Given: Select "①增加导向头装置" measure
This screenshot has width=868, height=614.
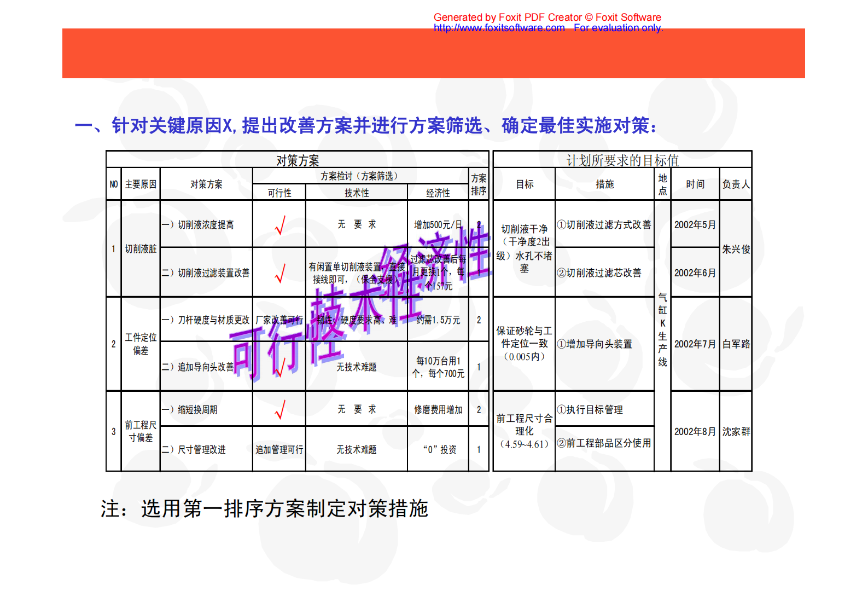Looking at the screenshot, I should pyautogui.click(x=595, y=344).
